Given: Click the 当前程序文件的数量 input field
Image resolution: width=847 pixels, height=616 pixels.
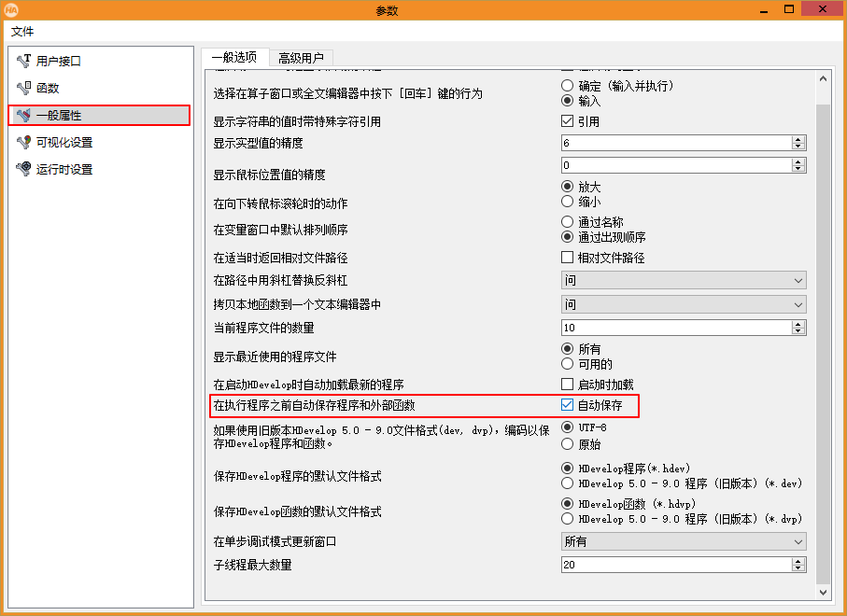Looking at the screenshot, I should tap(676, 328).
